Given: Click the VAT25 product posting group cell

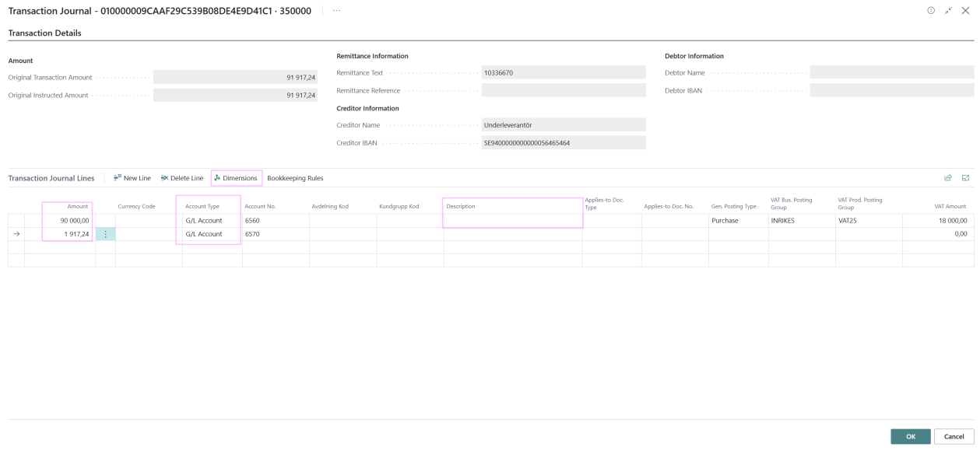Looking at the screenshot, I should click(x=869, y=221).
